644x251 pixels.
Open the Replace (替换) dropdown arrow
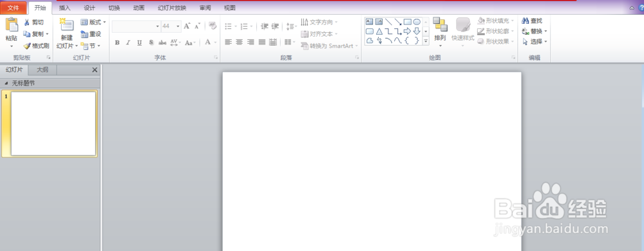545,31
